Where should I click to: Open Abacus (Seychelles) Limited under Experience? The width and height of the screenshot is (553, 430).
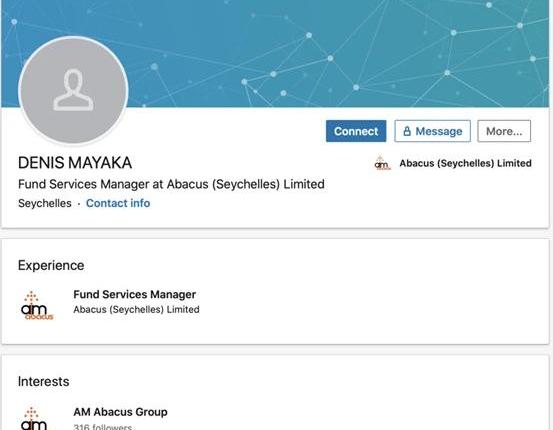(x=136, y=309)
